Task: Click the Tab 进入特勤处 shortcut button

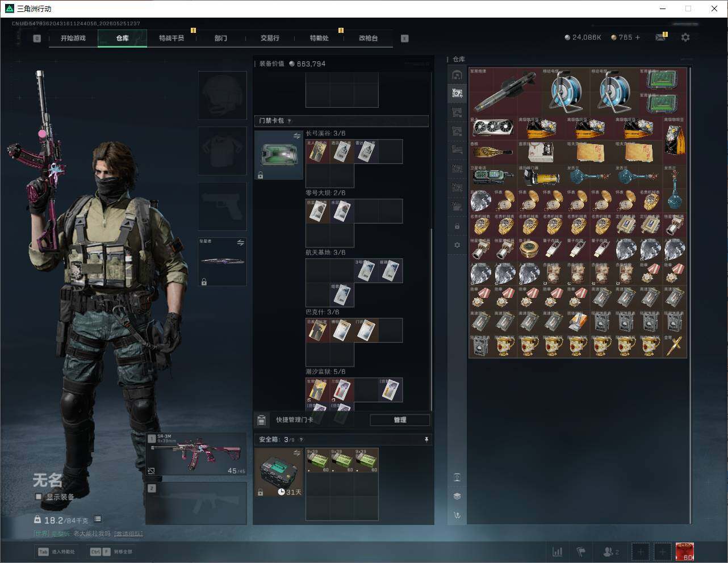Action: [56, 552]
